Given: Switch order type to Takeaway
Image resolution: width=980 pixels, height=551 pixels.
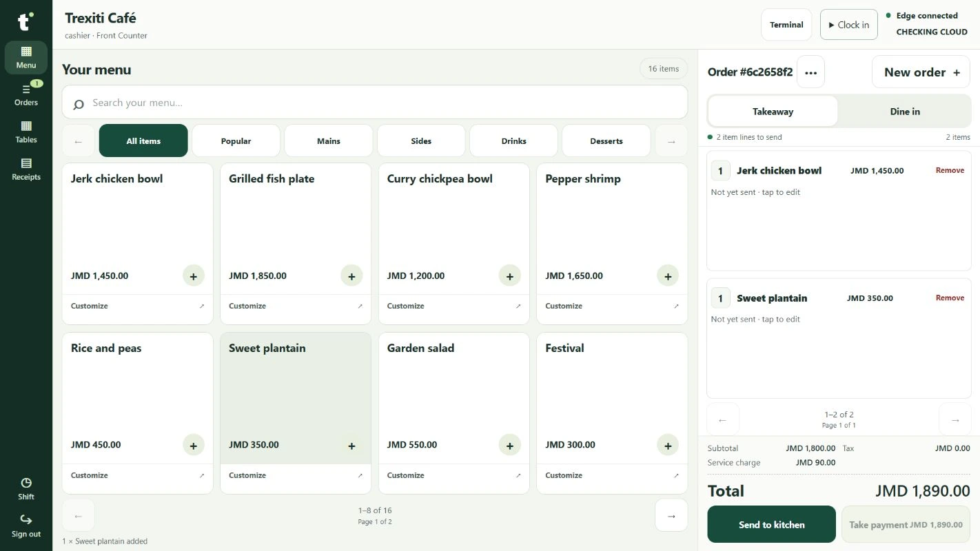Looking at the screenshot, I should [x=773, y=112].
